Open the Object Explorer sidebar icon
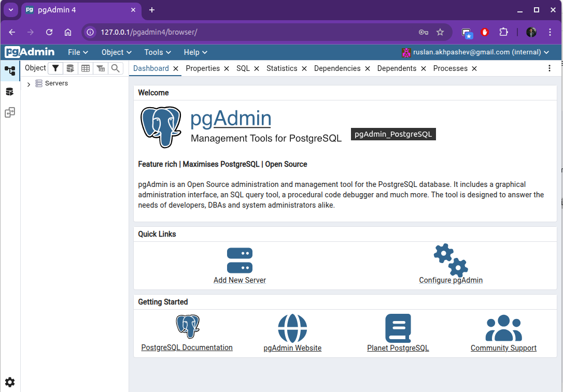The width and height of the screenshot is (563, 392). [10, 71]
